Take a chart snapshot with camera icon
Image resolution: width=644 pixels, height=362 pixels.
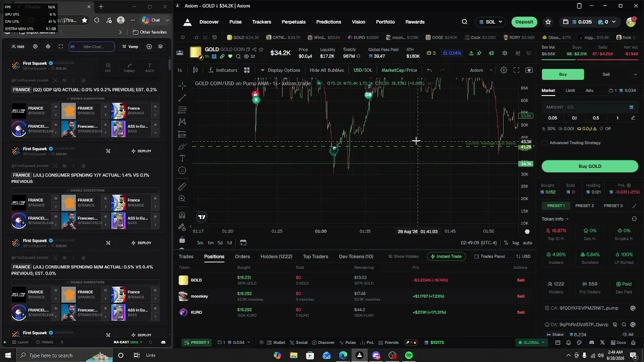pyautogui.click(x=529, y=70)
